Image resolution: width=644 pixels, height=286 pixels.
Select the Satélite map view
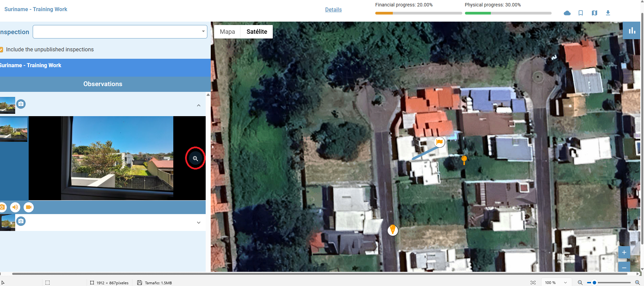(x=257, y=32)
